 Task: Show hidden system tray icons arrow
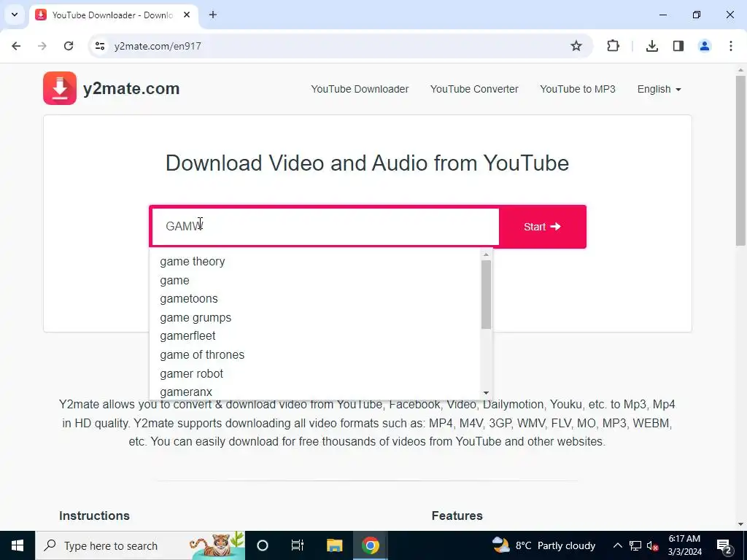point(617,545)
